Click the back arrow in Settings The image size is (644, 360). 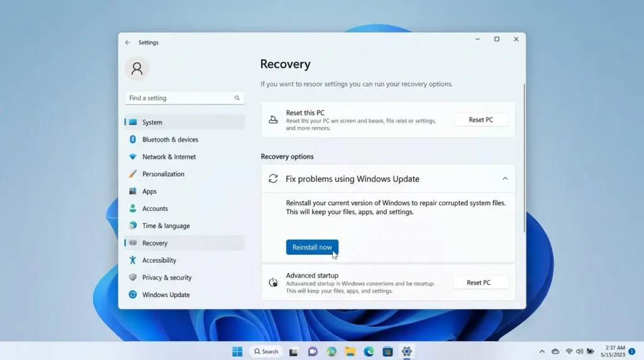click(x=128, y=42)
